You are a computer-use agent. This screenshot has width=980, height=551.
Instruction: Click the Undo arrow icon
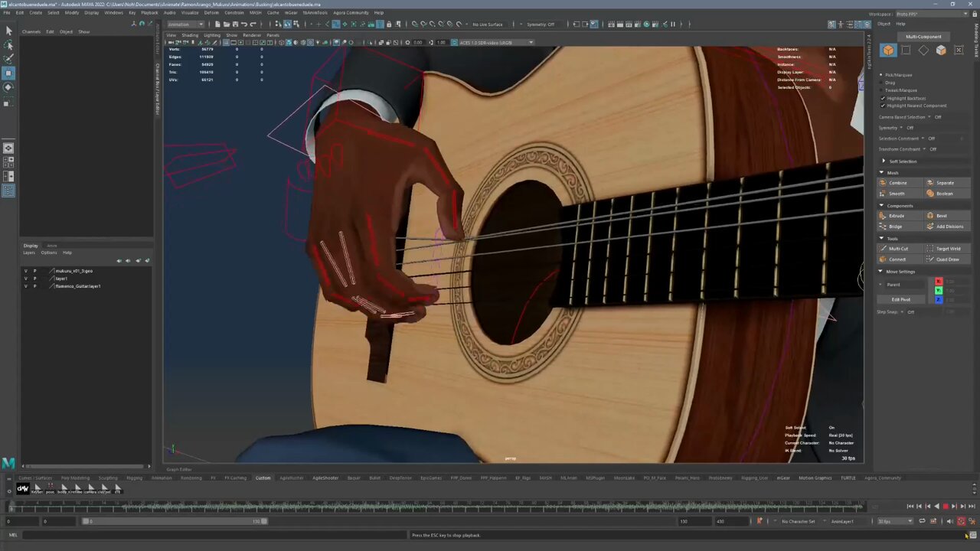click(x=244, y=24)
